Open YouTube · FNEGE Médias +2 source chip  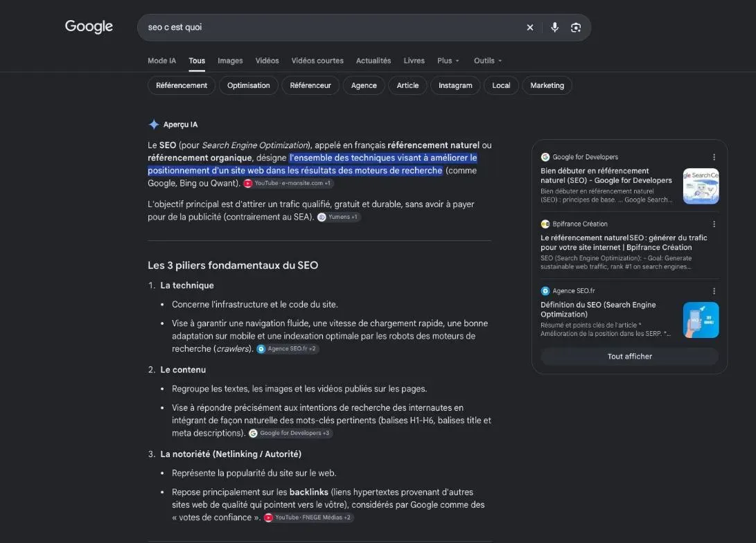[x=308, y=517]
